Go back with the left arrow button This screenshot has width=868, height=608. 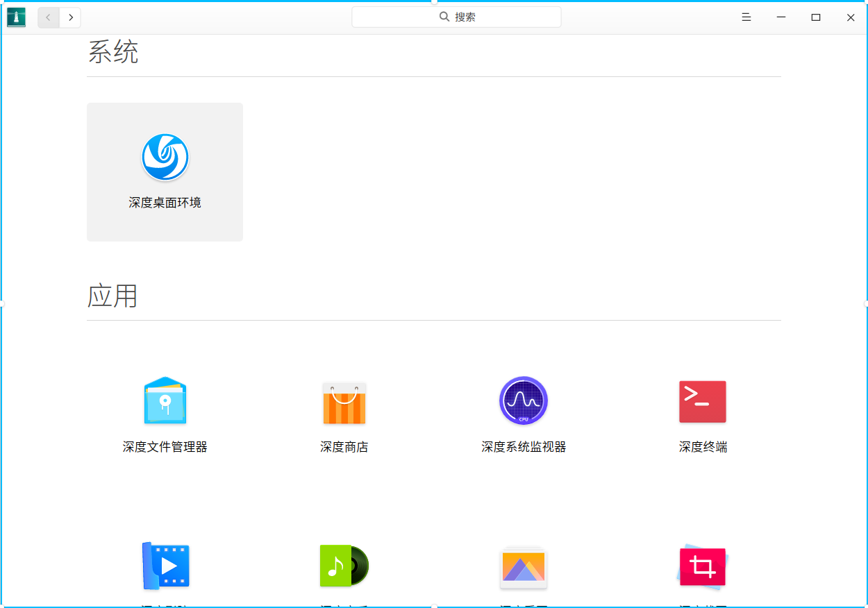coord(49,17)
